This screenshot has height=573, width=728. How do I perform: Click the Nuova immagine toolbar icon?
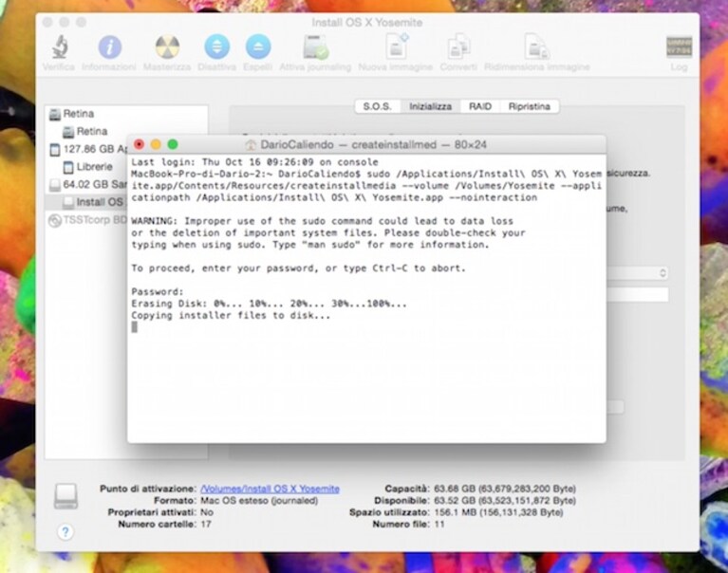pos(396,46)
